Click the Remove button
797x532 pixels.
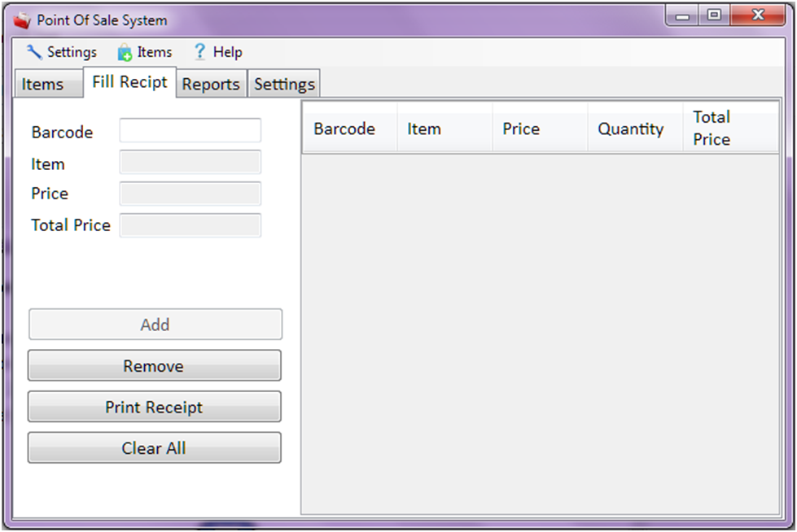click(155, 365)
